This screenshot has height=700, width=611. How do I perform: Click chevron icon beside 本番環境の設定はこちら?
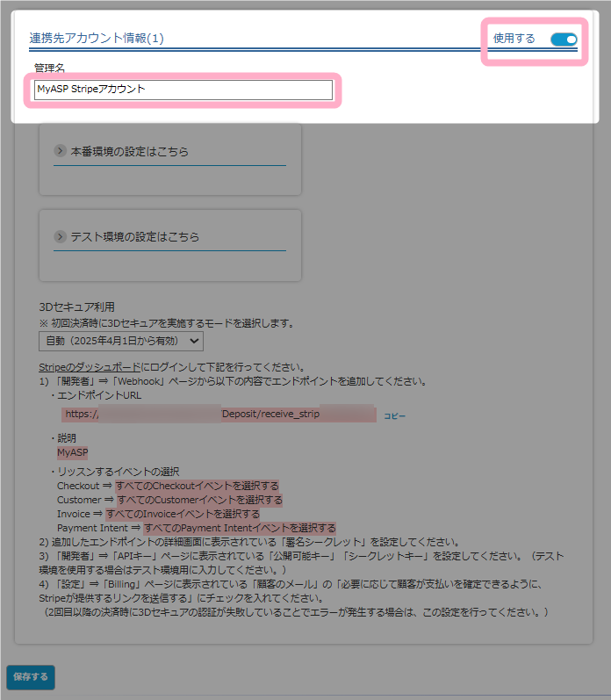click(61, 152)
